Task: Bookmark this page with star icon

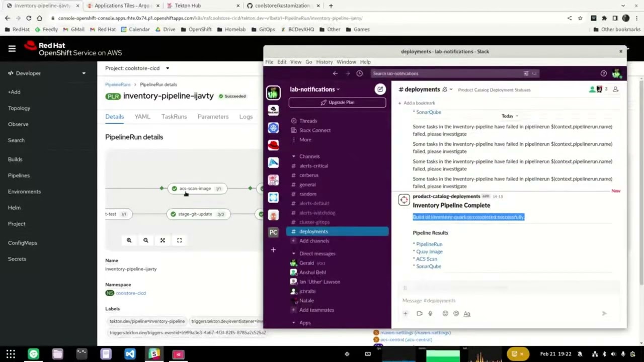Action: point(580,18)
